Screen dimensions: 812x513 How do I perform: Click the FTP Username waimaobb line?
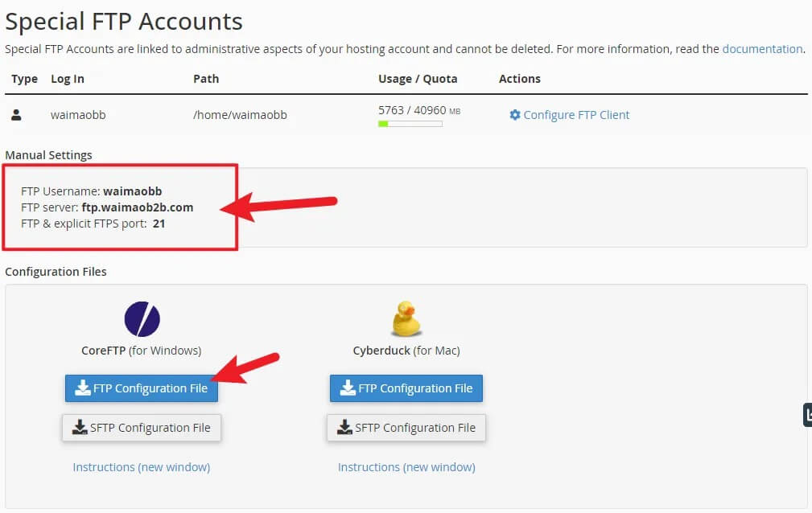91,191
